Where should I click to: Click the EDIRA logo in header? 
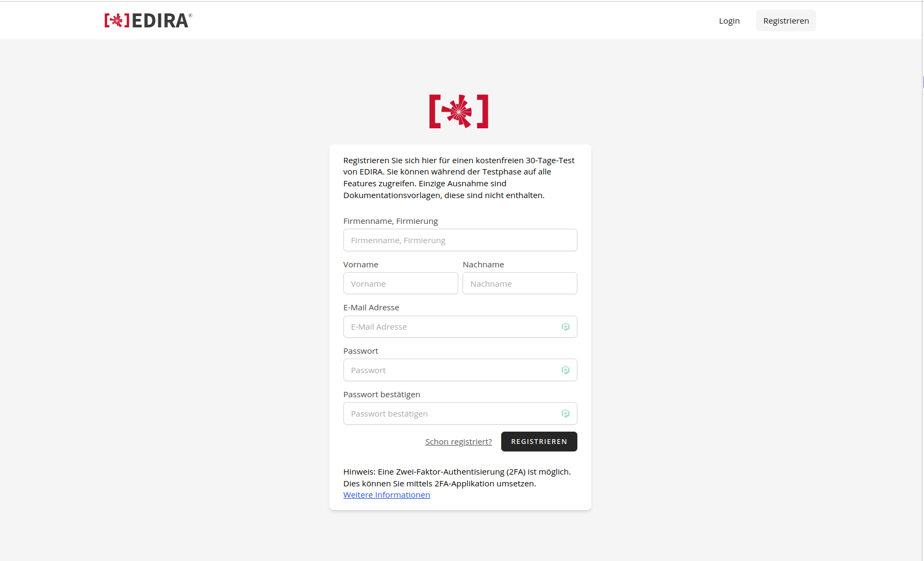click(148, 20)
